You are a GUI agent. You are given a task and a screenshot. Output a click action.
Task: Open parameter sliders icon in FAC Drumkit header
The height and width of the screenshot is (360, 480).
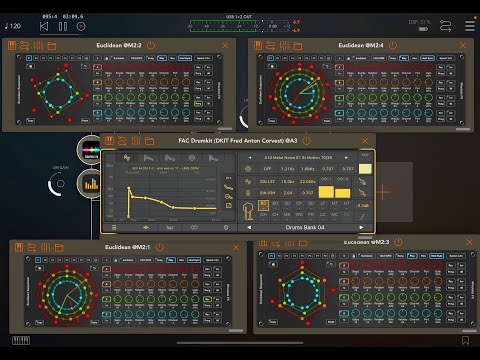click(x=136, y=141)
